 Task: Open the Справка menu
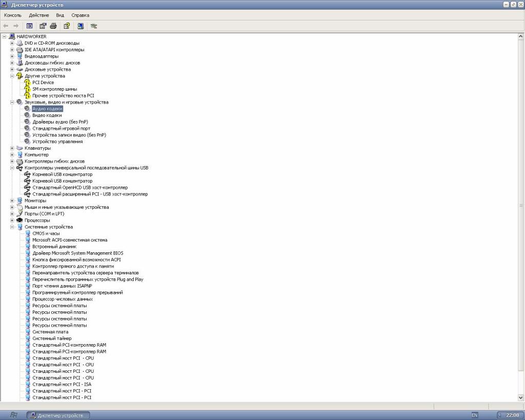(80, 15)
